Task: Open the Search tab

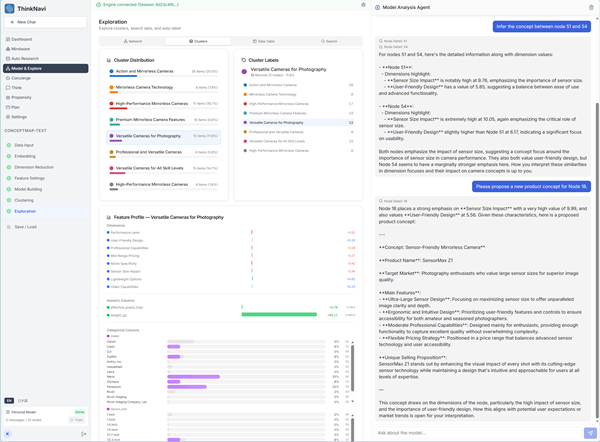Action: 328,41
